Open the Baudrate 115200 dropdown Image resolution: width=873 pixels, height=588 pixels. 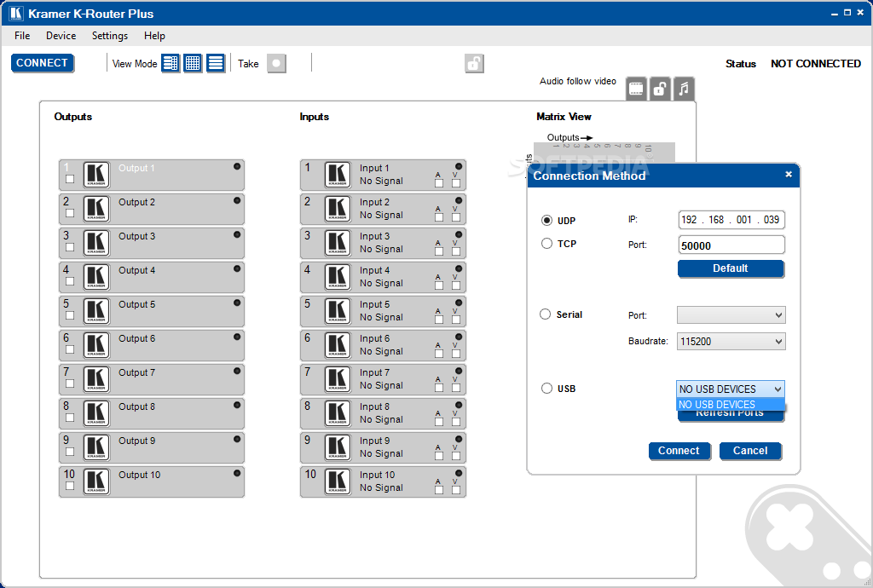click(731, 341)
